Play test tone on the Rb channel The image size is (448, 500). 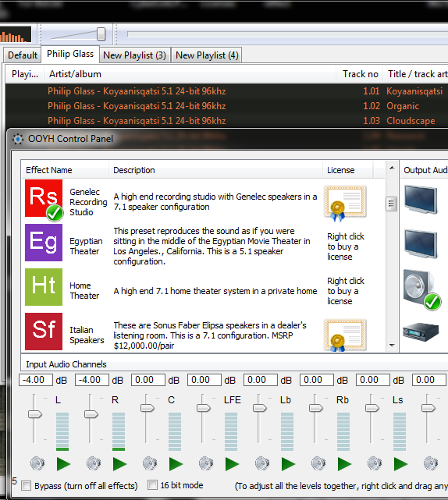pos(344,464)
